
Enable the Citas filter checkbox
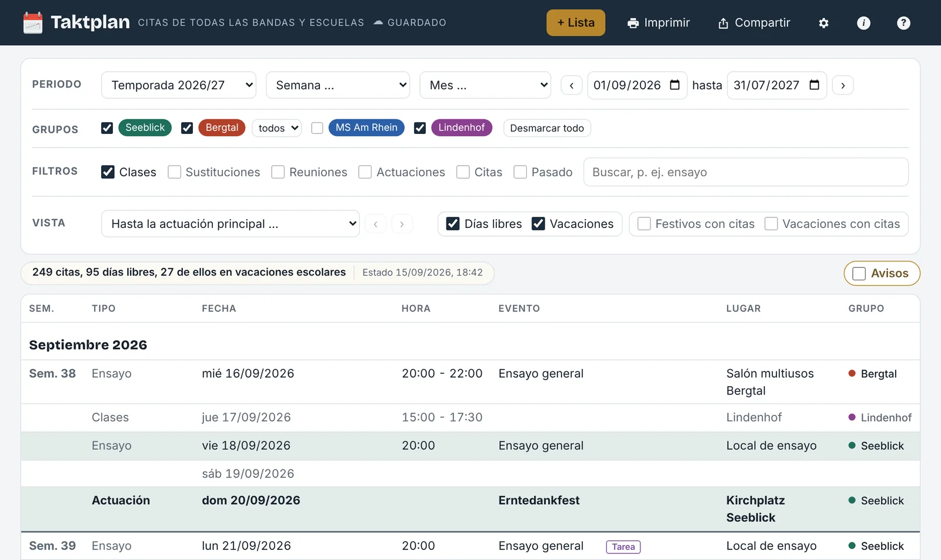[x=463, y=172]
